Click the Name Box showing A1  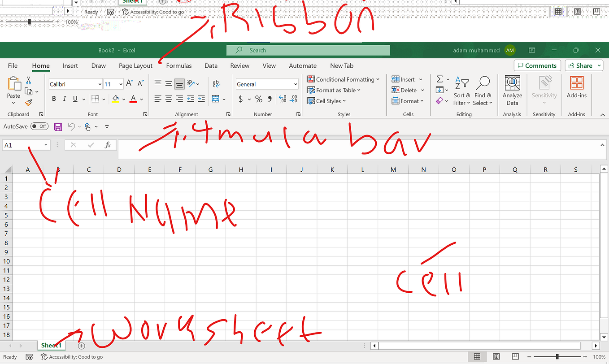coord(23,145)
